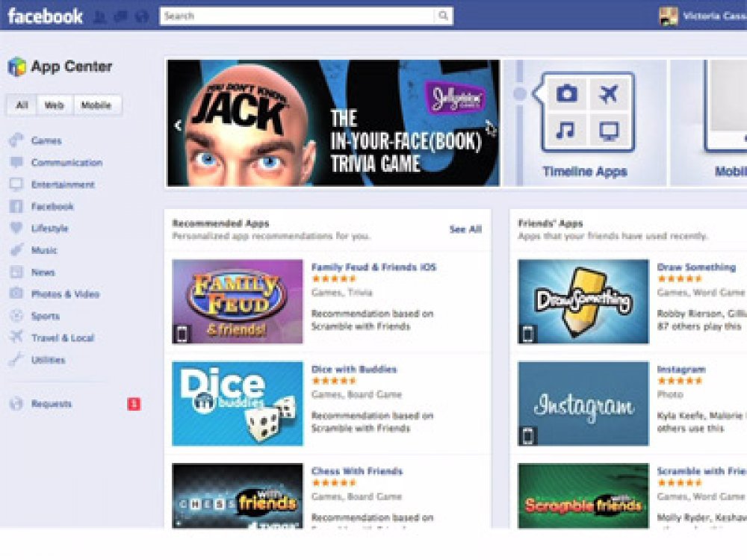
Task: Open Family Feud & Friends iOS link
Action: point(373,267)
